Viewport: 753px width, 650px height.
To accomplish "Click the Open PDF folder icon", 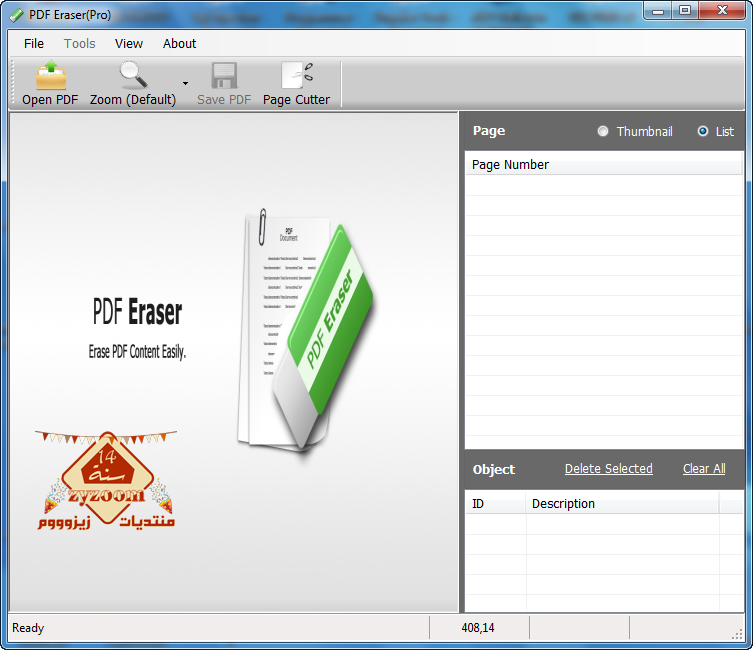I will [x=51, y=75].
